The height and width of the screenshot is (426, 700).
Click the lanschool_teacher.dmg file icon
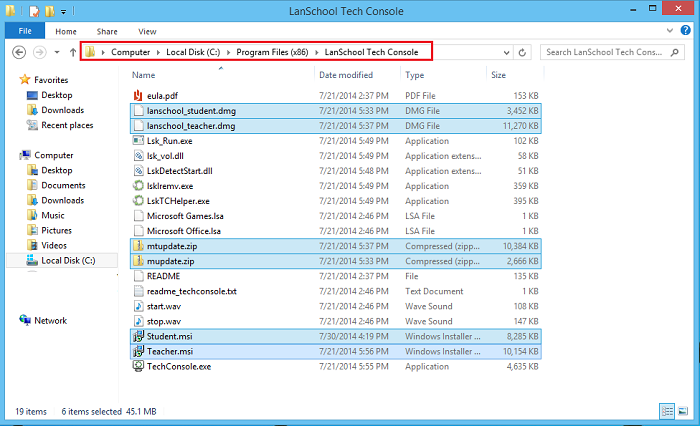click(138, 125)
